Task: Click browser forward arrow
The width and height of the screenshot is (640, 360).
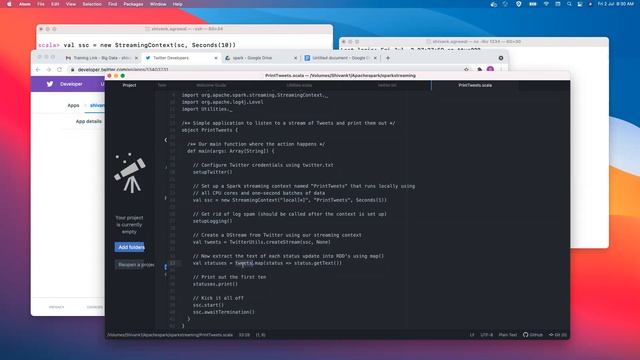Action: 49,70
